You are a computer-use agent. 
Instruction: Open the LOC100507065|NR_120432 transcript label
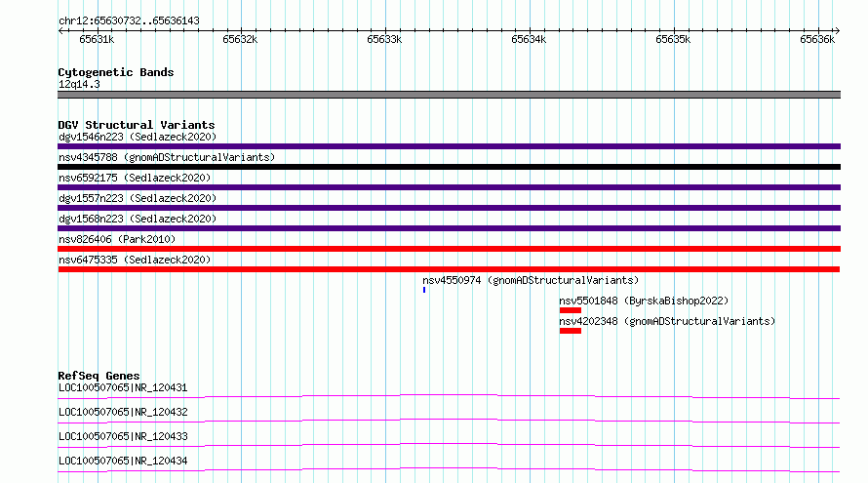pos(123,412)
